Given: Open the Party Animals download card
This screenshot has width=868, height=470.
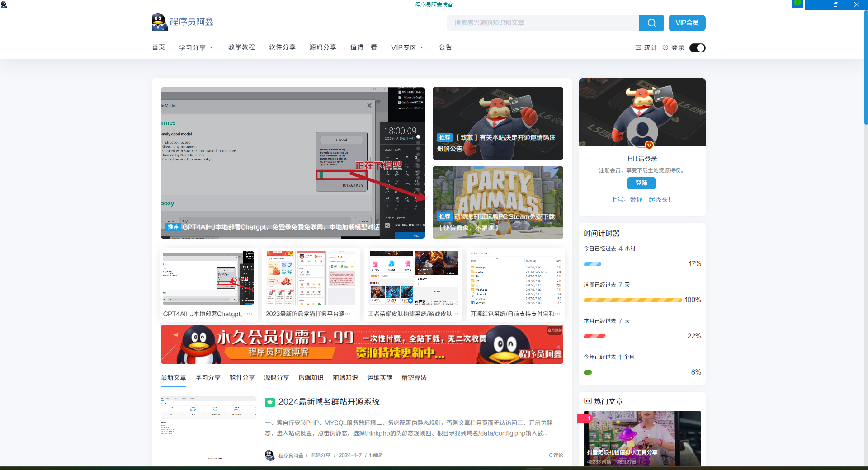Looking at the screenshot, I should coord(498,202).
